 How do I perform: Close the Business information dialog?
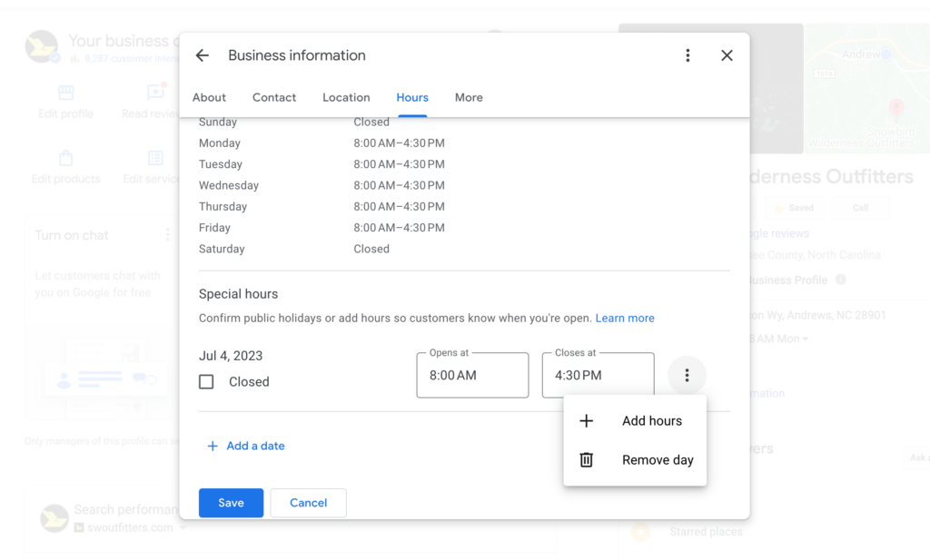click(727, 55)
